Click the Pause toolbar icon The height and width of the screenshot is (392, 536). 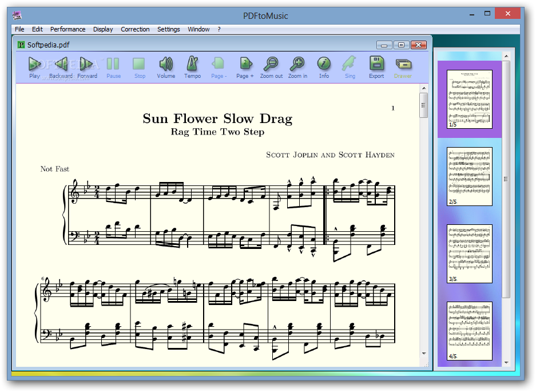coord(113,64)
